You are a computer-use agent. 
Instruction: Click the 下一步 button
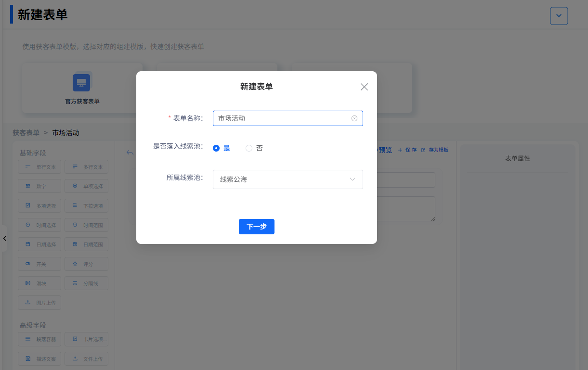pyautogui.click(x=256, y=227)
